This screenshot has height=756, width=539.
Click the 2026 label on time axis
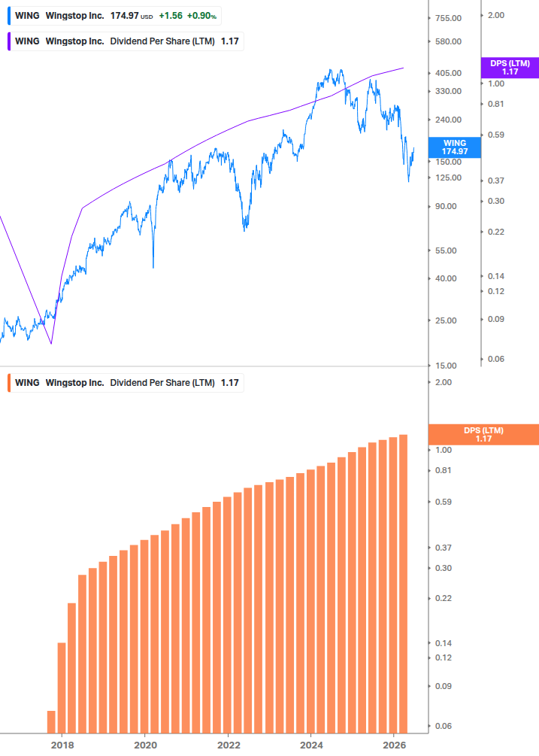(x=395, y=745)
